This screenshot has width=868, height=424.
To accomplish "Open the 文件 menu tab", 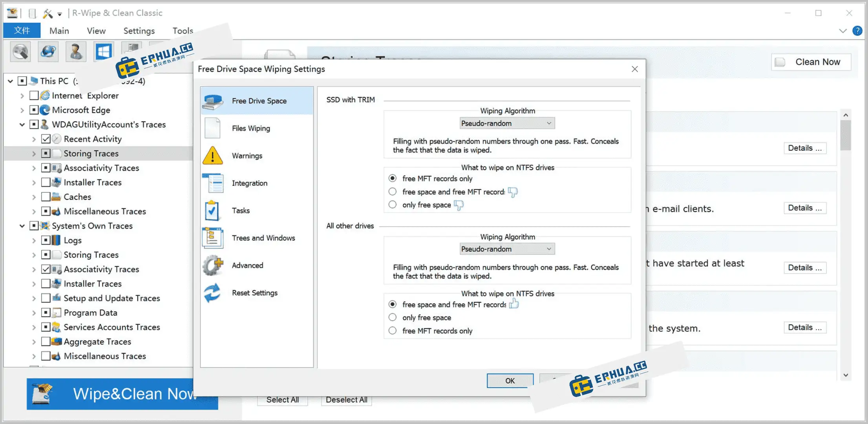I will 22,31.
